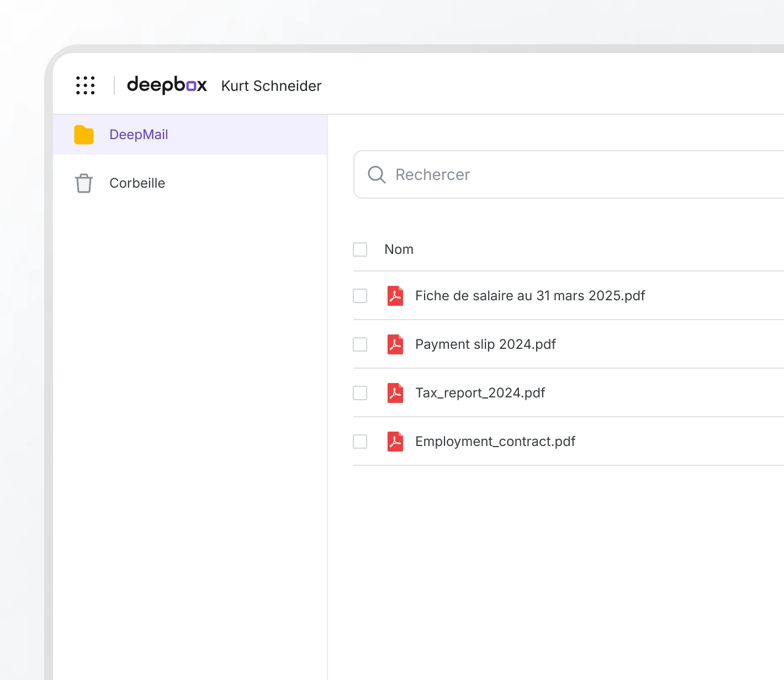
Task: Toggle the select-all checkbox beside Nom
Action: [360, 249]
